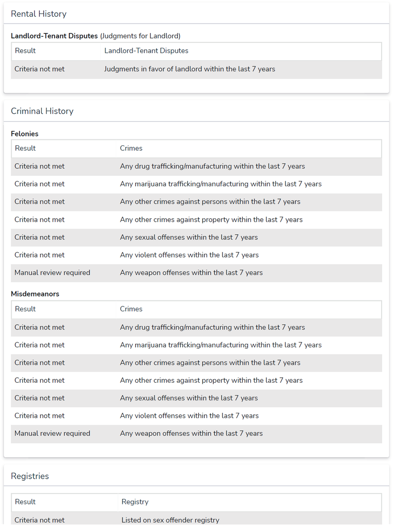Click the Registry column header

click(135, 502)
